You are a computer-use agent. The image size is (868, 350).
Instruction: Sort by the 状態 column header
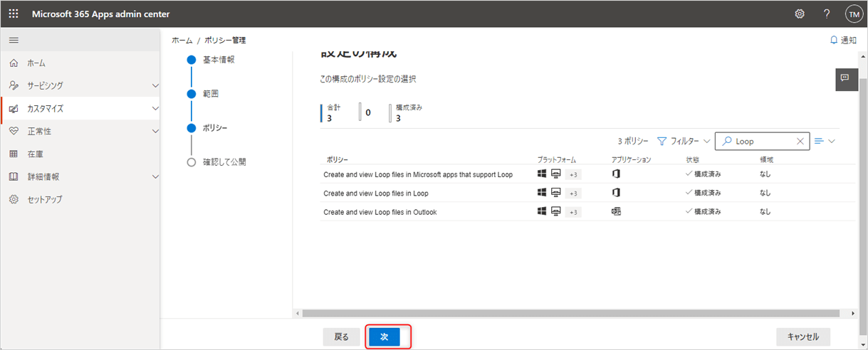click(x=693, y=160)
